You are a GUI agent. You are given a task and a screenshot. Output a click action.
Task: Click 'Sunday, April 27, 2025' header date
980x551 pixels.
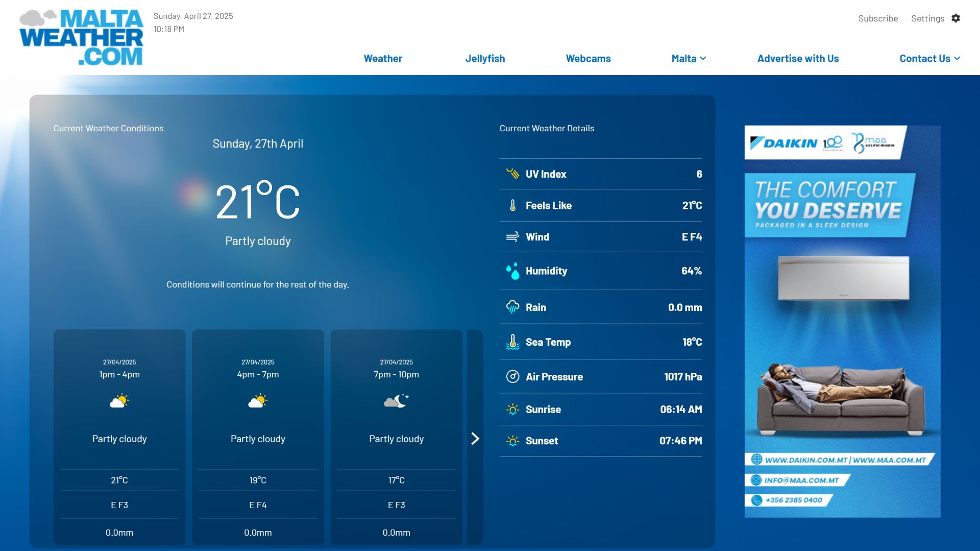[x=193, y=16]
